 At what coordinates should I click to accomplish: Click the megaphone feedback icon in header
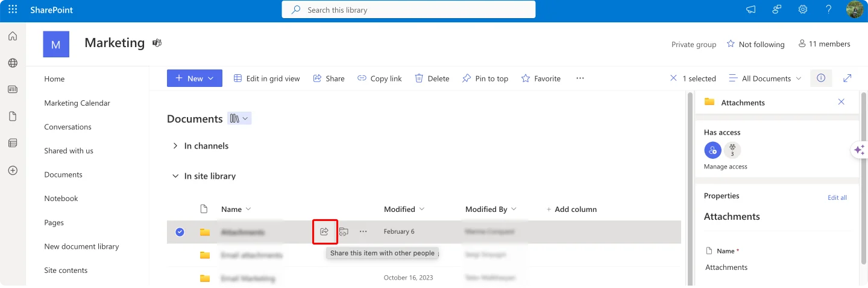tap(750, 10)
